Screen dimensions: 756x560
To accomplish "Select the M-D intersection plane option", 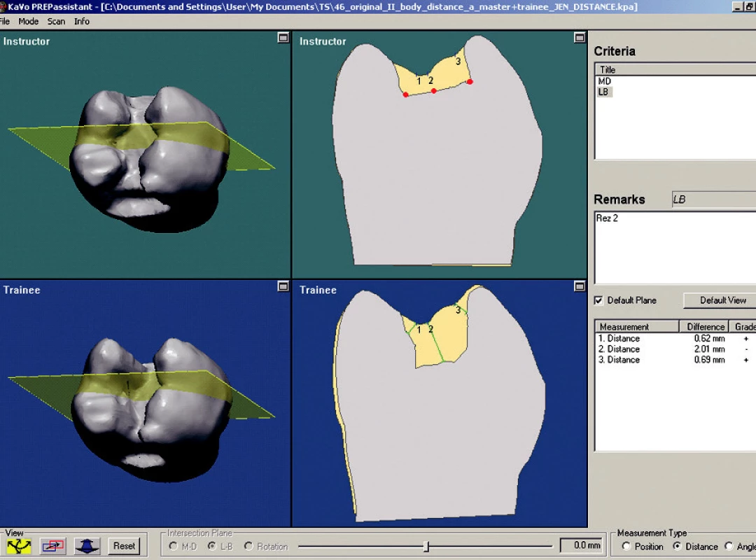I will click(173, 547).
